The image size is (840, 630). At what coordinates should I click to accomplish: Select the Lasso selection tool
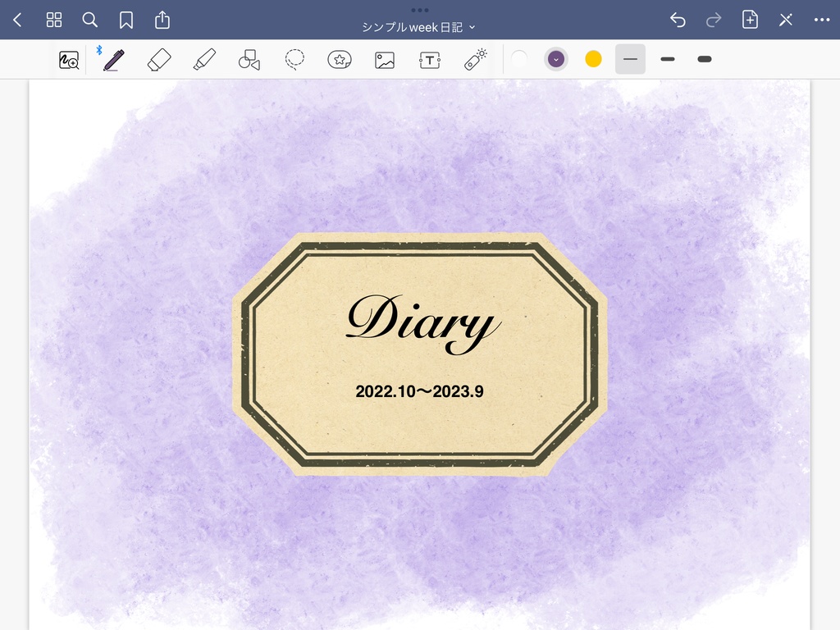click(294, 59)
